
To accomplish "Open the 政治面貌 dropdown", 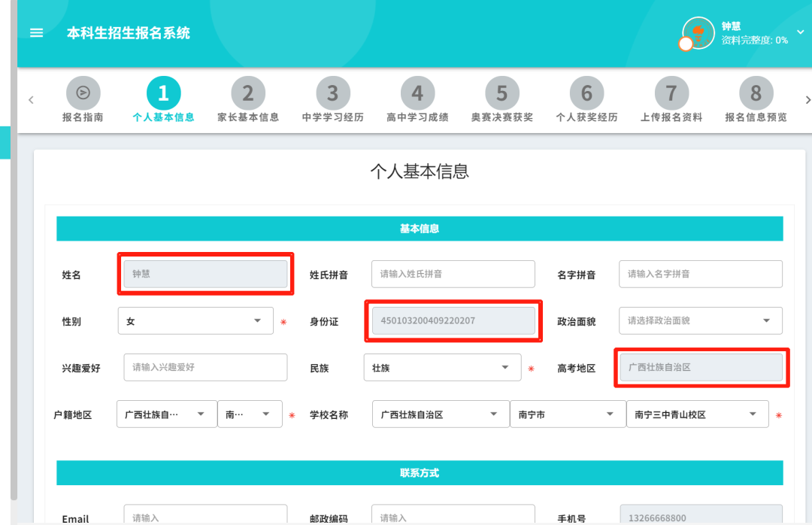I will tap(700, 320).
